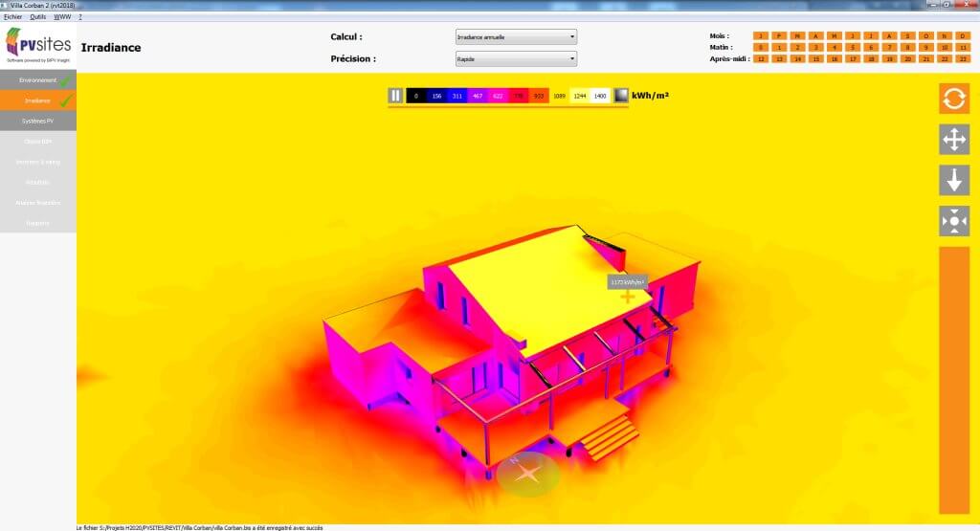Viewport: 980px width, 531px height.
Task: Toggle the last month D button
Action: [962, 35]
